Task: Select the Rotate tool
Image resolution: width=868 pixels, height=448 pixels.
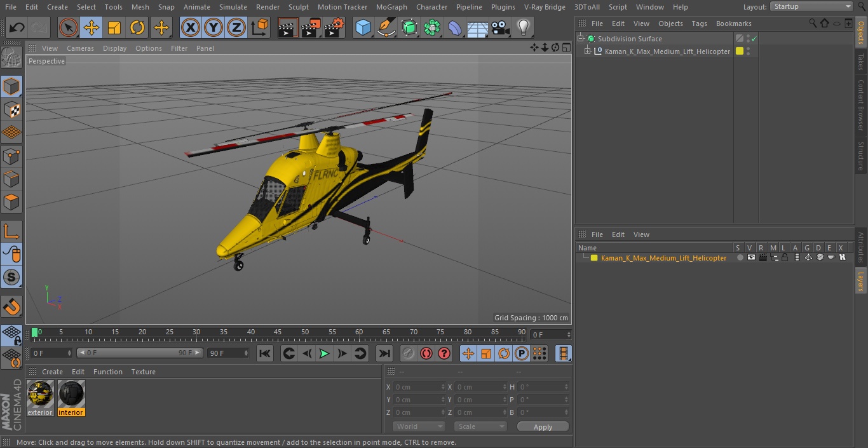Action: tap(137, 27)
